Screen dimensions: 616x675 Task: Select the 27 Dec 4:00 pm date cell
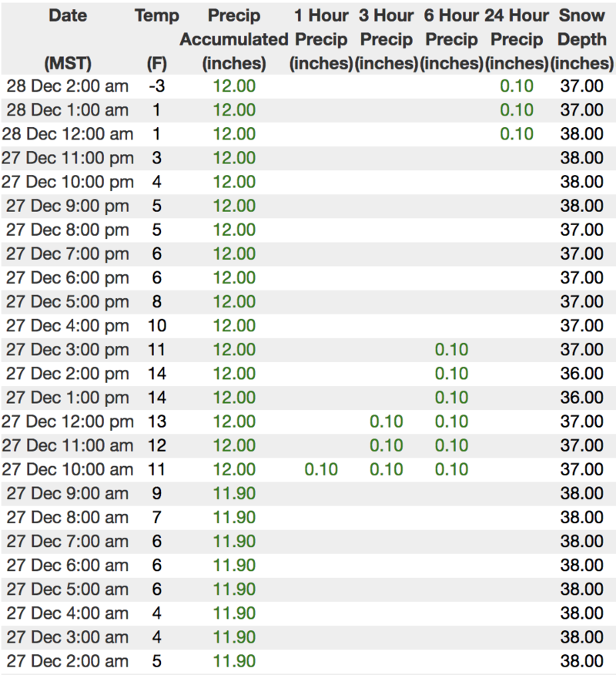(x=67, y=326)
